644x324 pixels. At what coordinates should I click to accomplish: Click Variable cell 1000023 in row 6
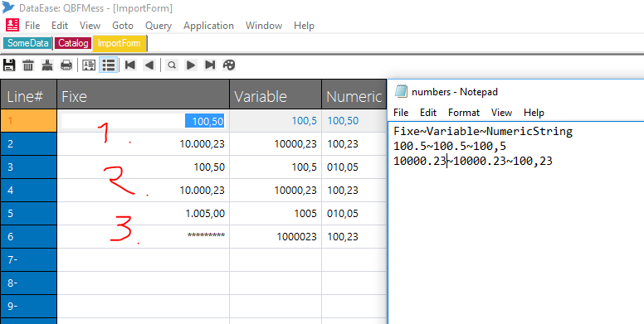point(276,237)
